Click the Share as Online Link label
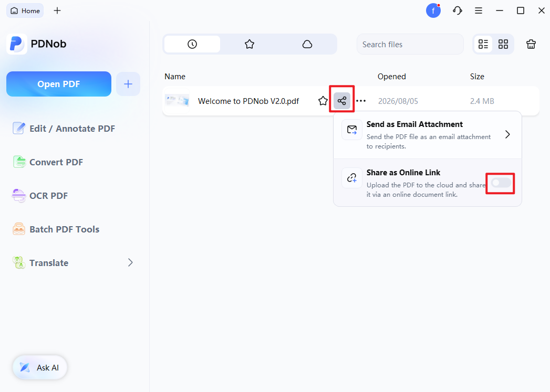The width and height of the screenshot is (550, 392). (x=403, y=173)
